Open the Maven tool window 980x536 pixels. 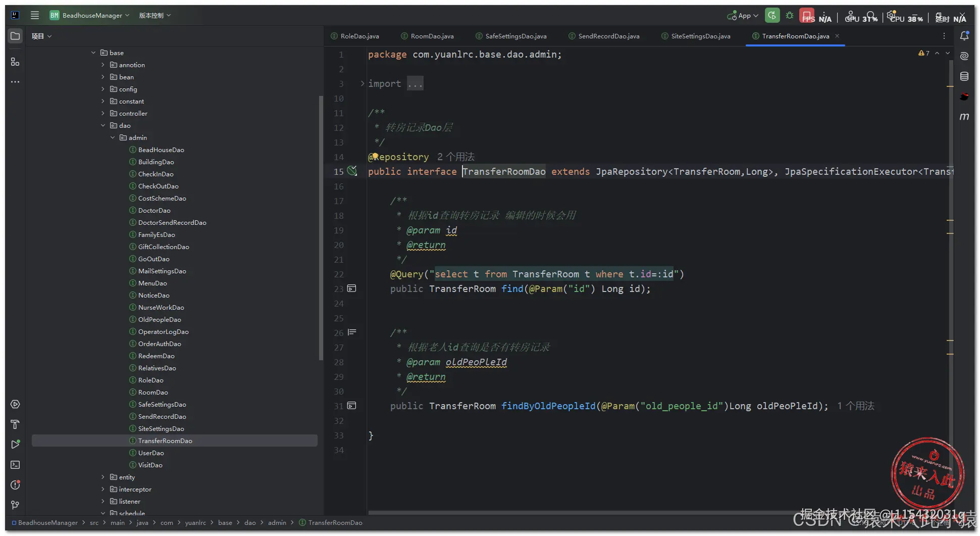964,117
